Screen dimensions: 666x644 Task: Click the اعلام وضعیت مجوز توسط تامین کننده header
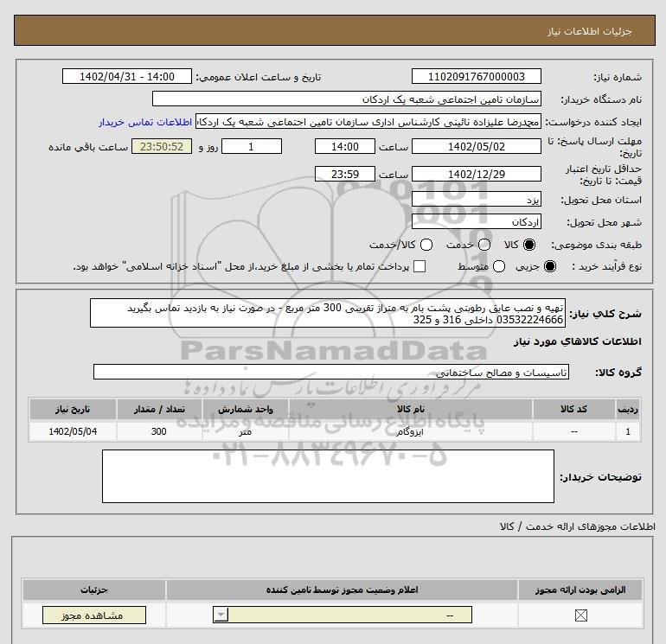(342, 590)
